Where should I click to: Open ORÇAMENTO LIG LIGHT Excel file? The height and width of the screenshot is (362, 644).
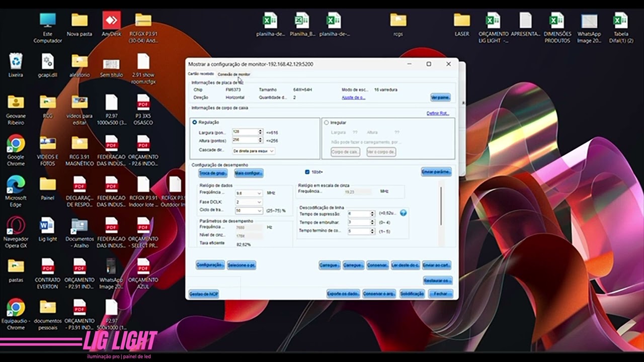click(x=494, y=28)
